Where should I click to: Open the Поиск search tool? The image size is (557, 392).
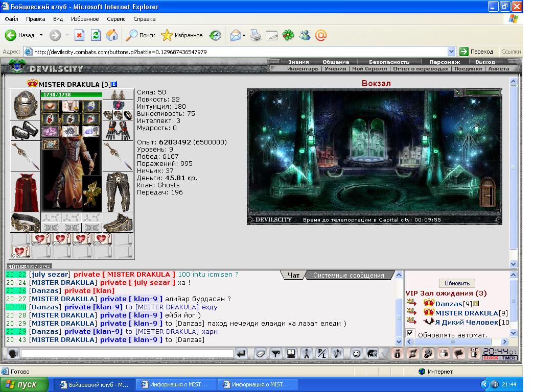[141, 35]
